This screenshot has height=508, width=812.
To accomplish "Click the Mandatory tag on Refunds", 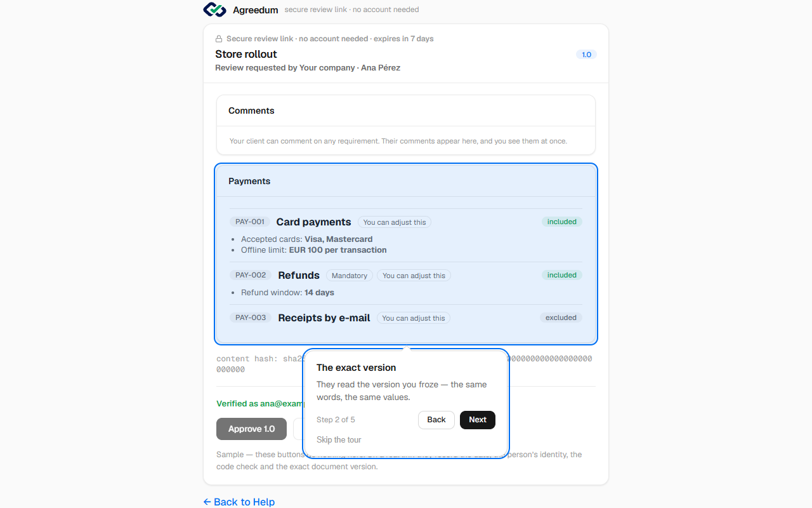I will (350, 276).
